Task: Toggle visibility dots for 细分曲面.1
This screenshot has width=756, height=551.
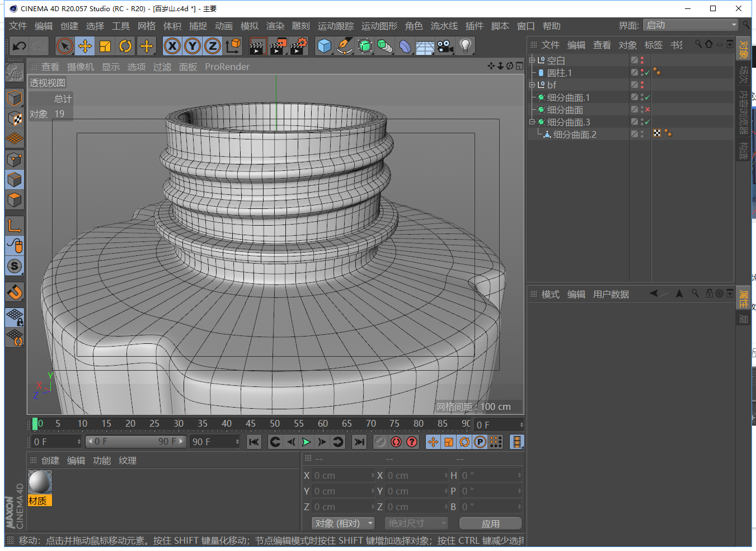Action: coord(642,97)
